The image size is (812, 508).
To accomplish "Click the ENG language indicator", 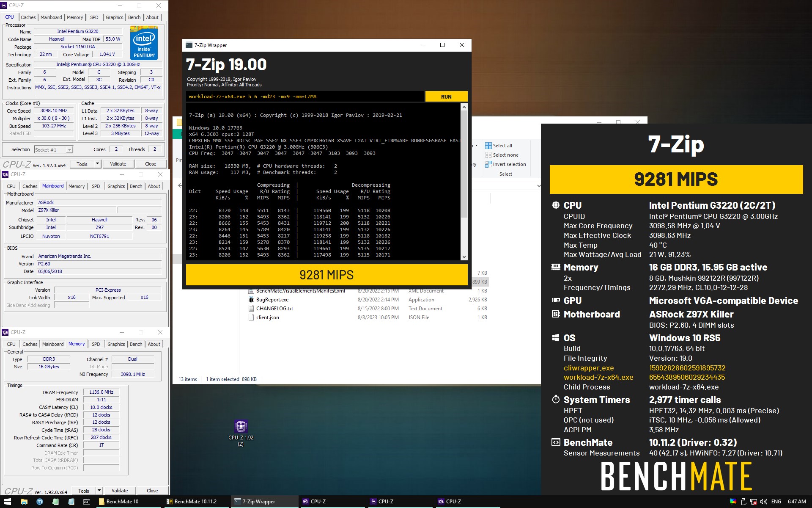I will [776, 502].
